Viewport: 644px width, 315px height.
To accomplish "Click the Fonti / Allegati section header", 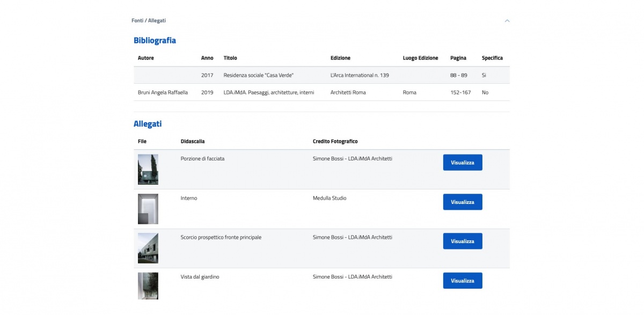I will tap(149, 20).
